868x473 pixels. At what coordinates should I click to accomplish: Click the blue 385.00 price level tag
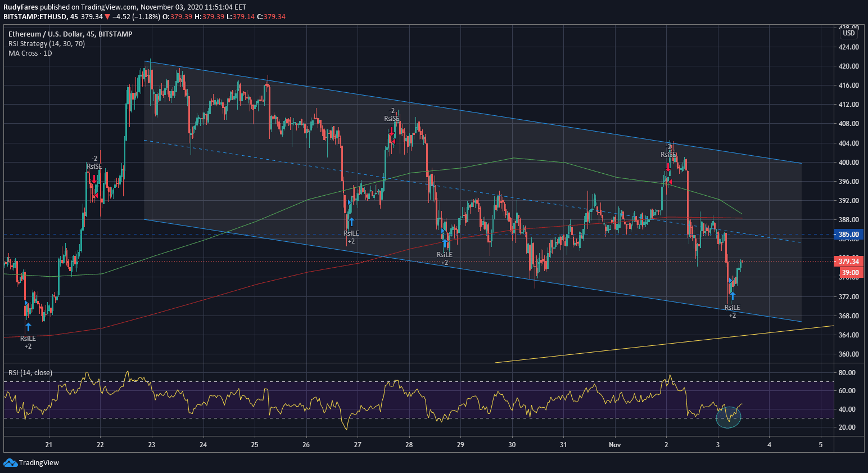(x=848, y=235)
